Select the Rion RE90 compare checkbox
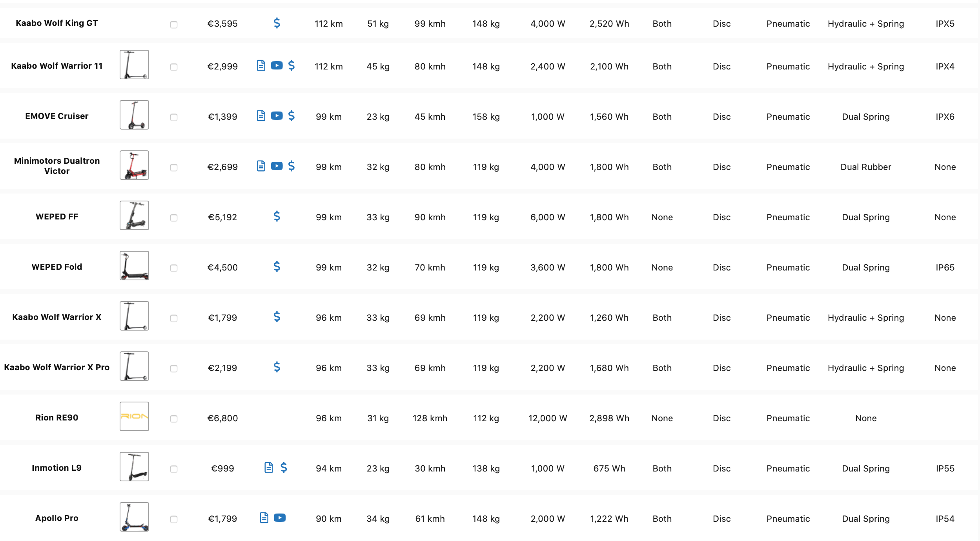 (174, 419)
